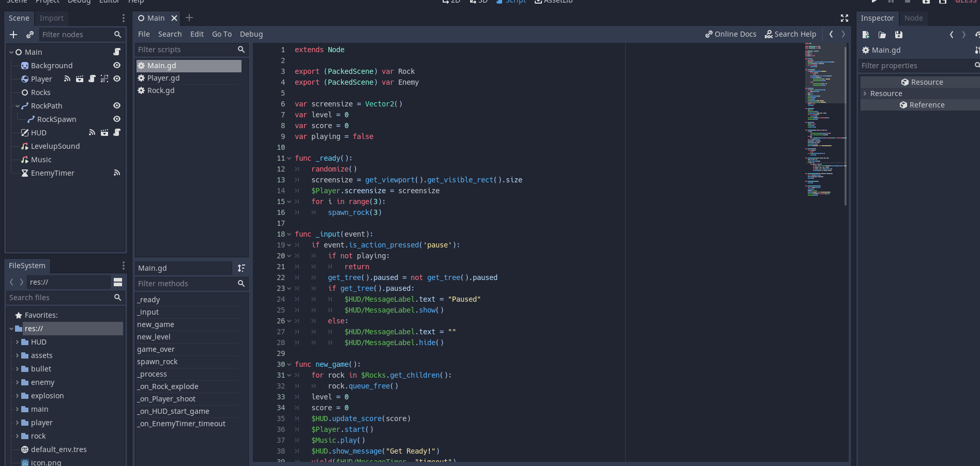
Task: Open signal connections for the HUD node
Action: [x=92, y=132]
